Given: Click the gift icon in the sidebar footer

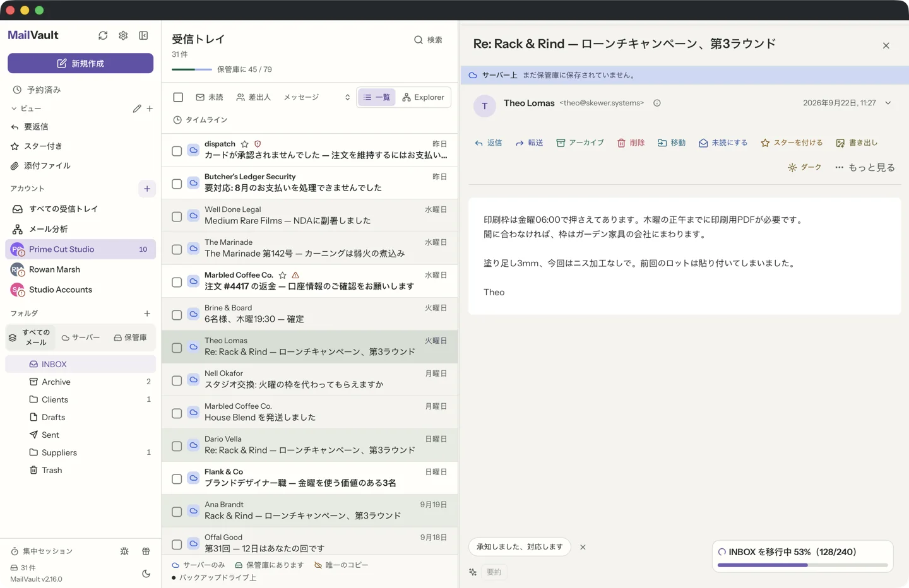Looking at the screenshot, I should click(146, 551).
